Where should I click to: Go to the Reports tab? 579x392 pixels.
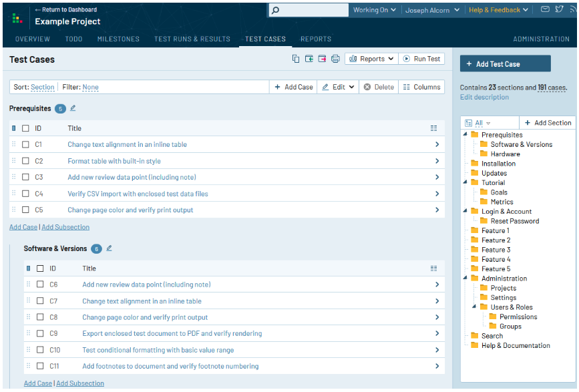click(316, 39)
